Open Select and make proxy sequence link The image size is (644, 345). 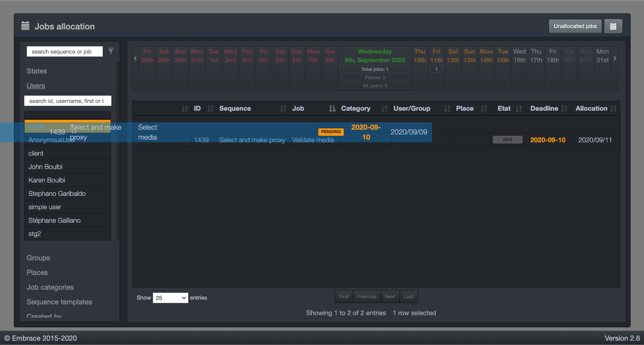pyautogui.click(x=252, y=140)
